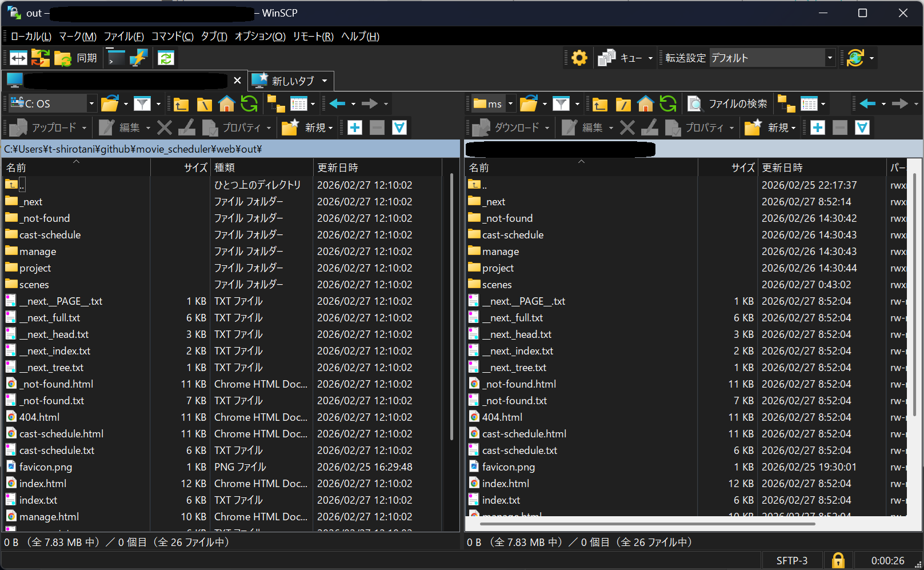Open remote panel parent directory icon
Image resolution: width=924 pixels, height=570 pixels.
click(x=600, y=103)
